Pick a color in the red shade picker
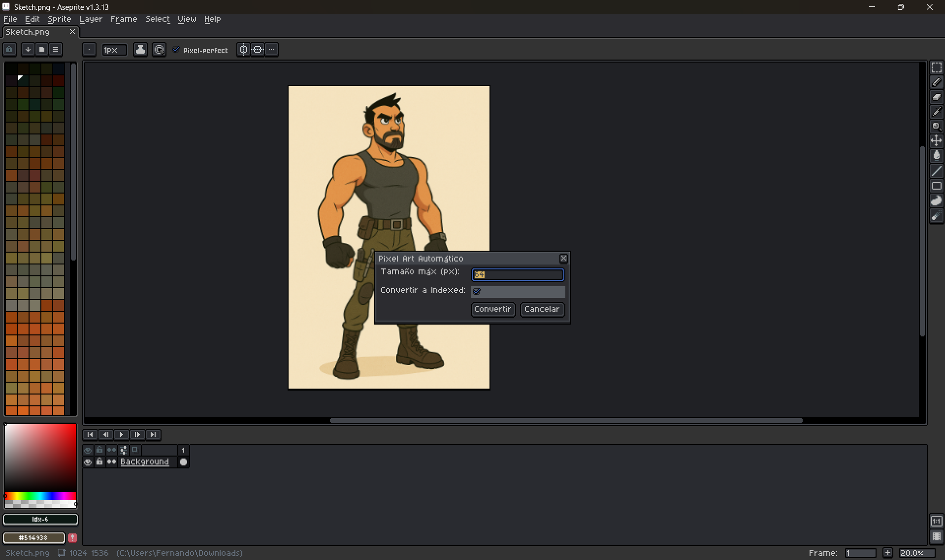Screen dimensions: 945x560 point(40,458)
